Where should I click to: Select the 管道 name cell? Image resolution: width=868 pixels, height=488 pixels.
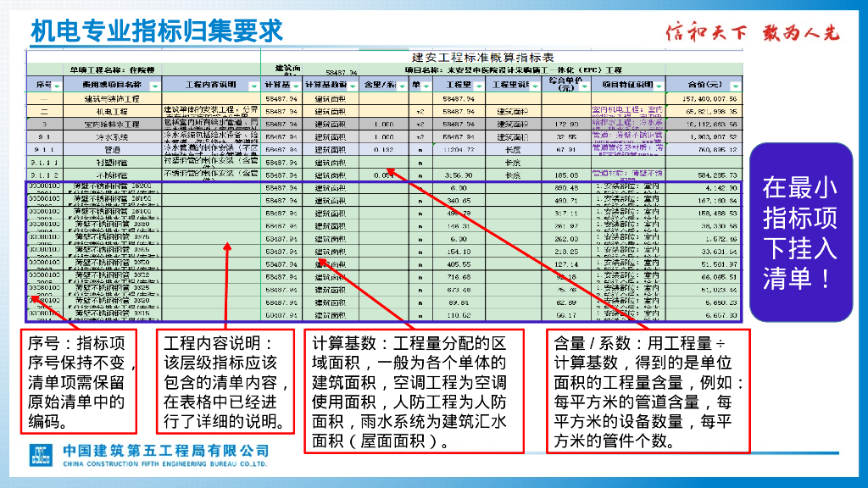(x=113, y=149)
